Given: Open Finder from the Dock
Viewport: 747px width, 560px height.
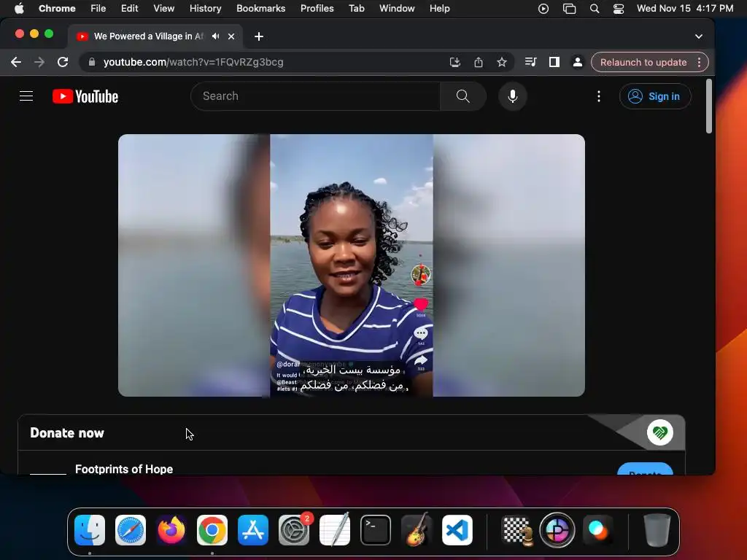Looking at the screenshot, I should 90,530.
